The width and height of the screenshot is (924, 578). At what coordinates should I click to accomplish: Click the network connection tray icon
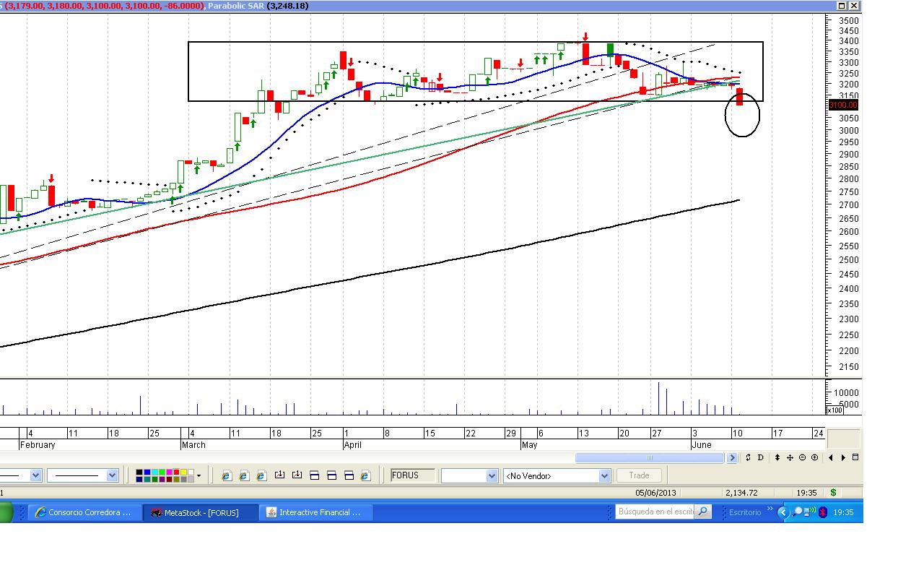tap(810, 512)
